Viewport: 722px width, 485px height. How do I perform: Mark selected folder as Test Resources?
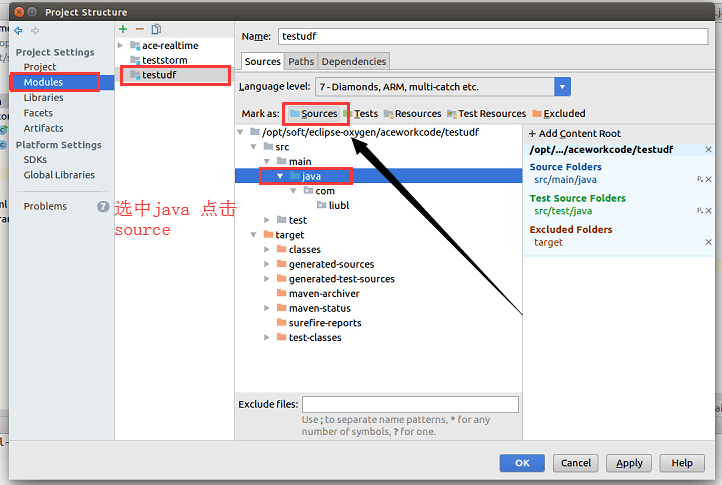pos(487,114)
